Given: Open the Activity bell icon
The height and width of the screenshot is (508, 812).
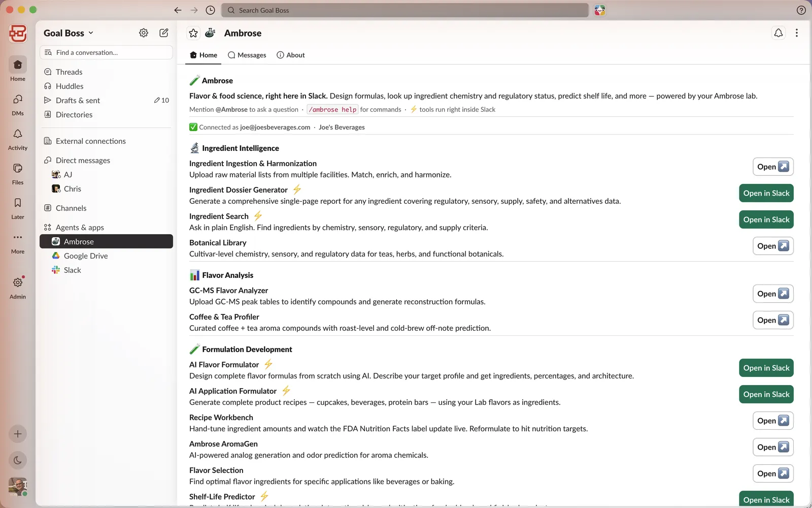Looking at the screenshot, I should tap(18, 134).
